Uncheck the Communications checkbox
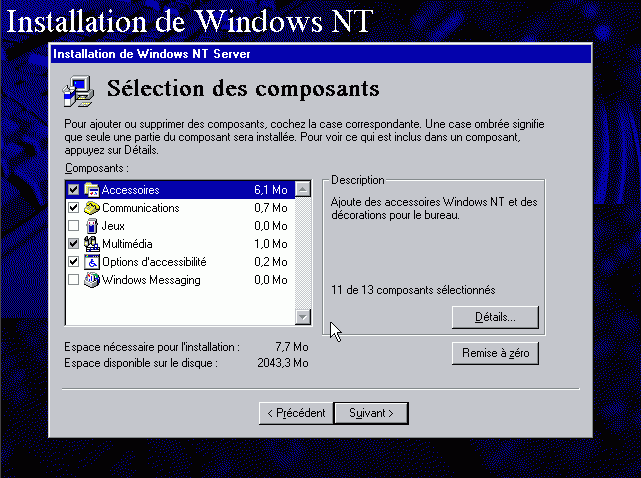The height and width of the screenshot is (478, 641). coord(74,208)
